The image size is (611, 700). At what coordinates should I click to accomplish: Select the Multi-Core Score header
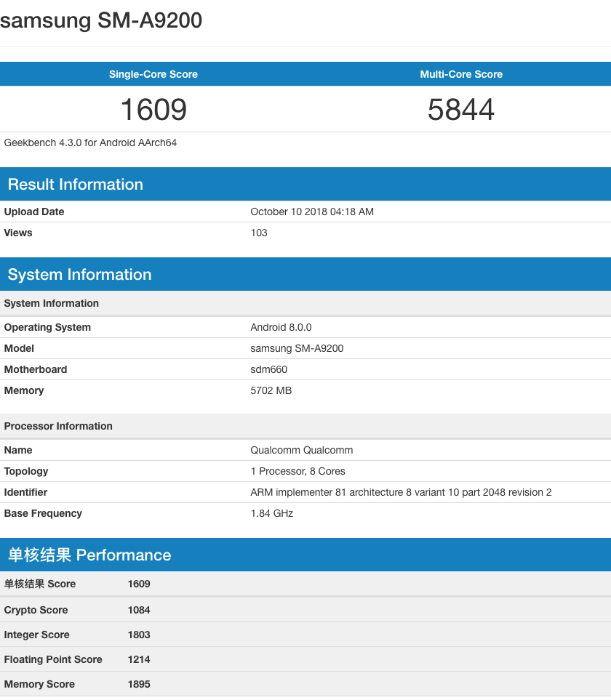pos(461,74)
